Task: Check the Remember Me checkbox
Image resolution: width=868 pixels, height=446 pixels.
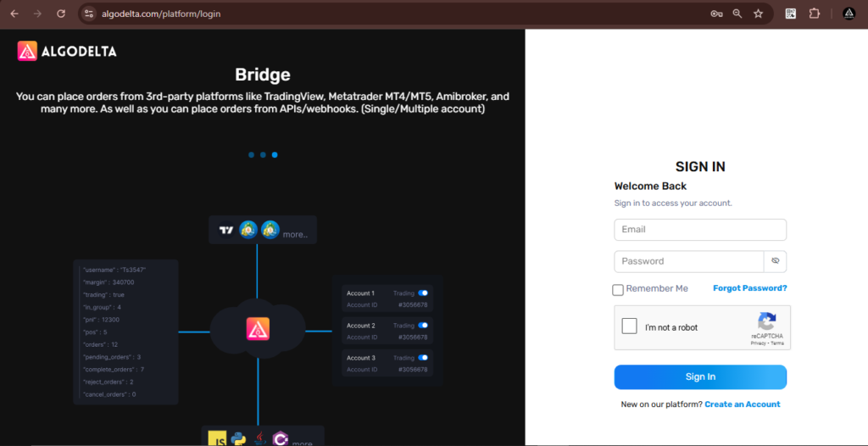Action: click(x=618, y=290)
